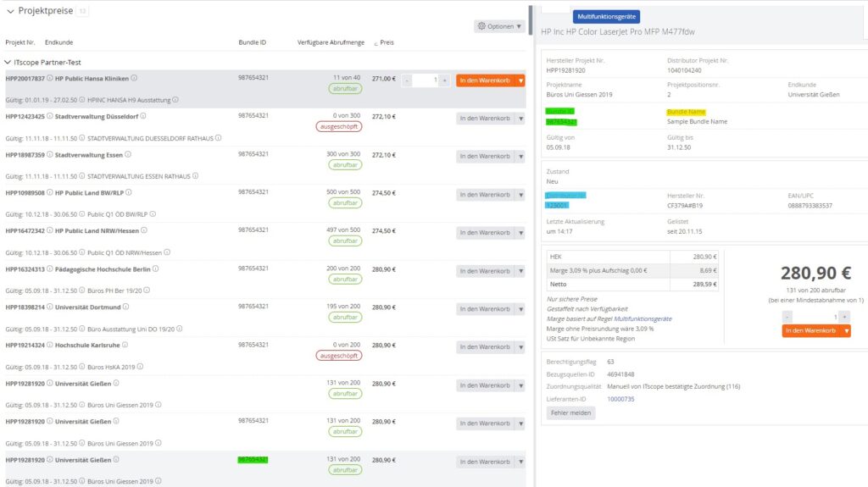
Task: Increase quantity in HP Public Hansa Kliniken row
Action: pyautogui.click(x=444, y=80)
